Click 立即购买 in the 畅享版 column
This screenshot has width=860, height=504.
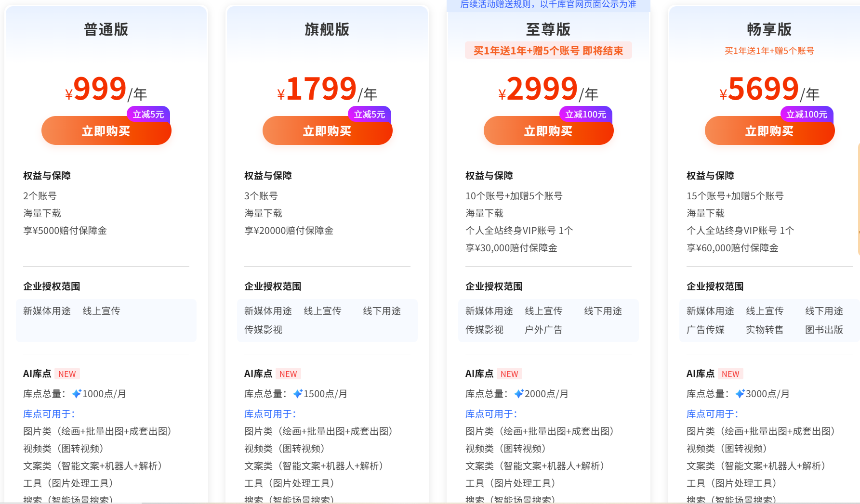[769, 130]
